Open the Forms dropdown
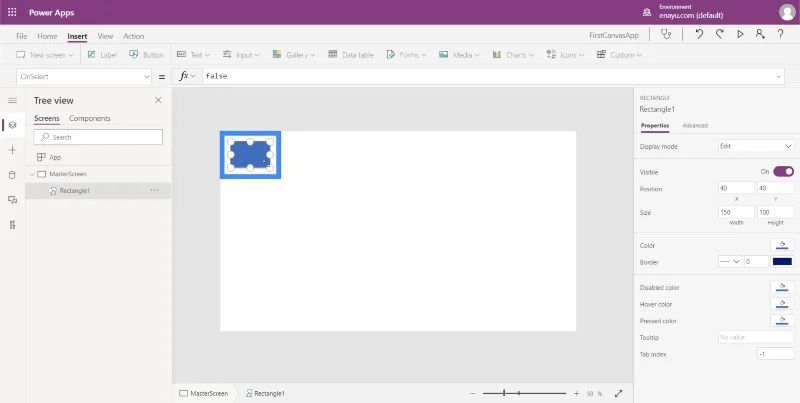 coord(406,55)
